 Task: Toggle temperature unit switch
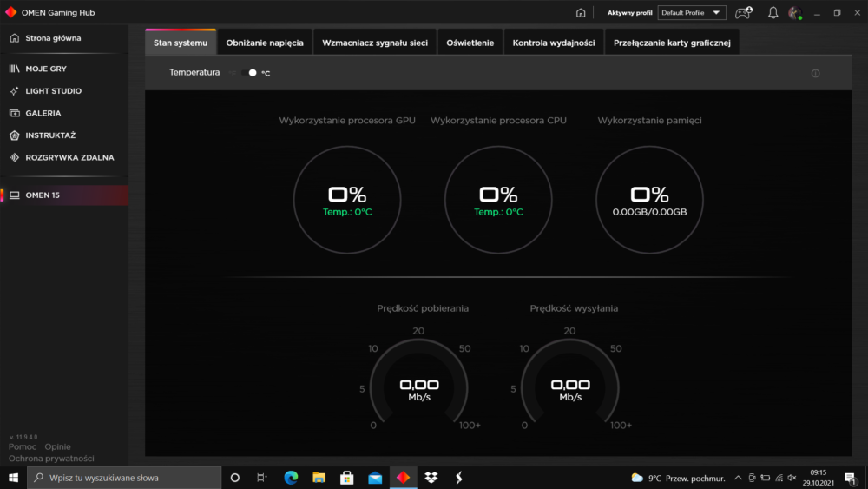pos(248,73)
